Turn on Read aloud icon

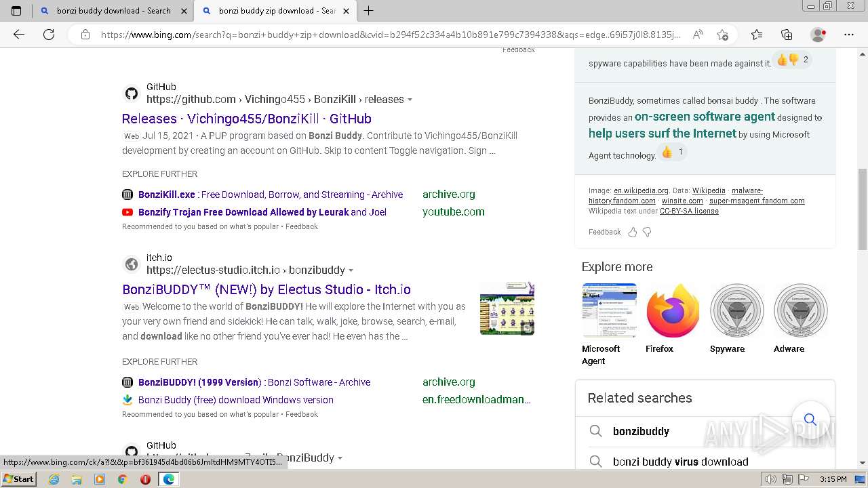697,35
